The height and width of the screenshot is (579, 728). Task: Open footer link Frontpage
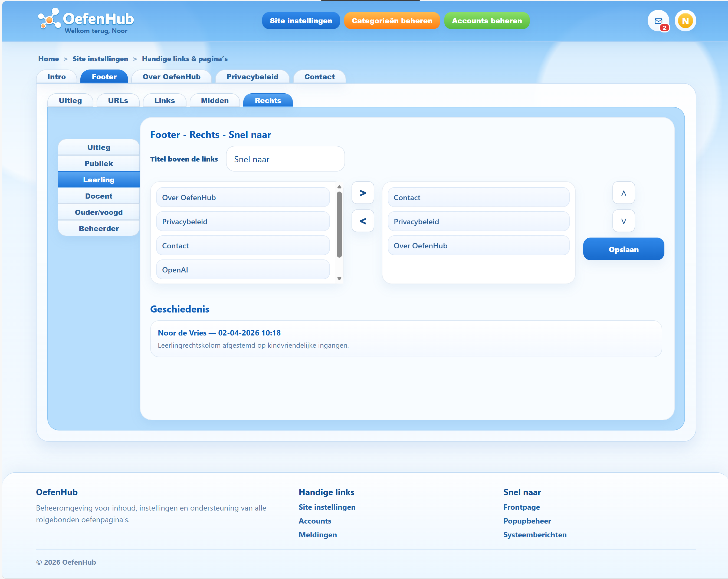coord(521,507)
